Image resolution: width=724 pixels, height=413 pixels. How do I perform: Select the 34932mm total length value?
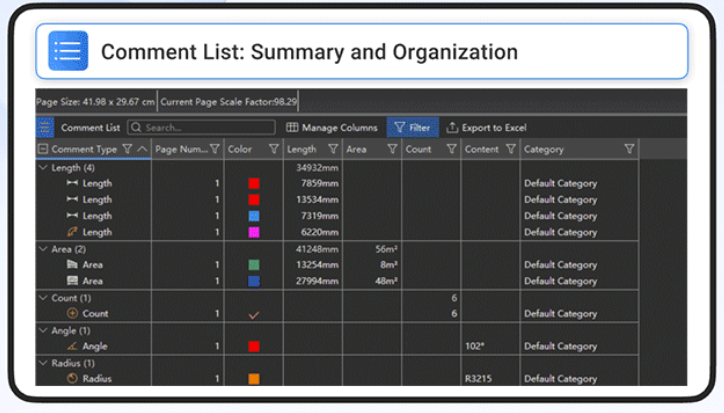(317, 167)
